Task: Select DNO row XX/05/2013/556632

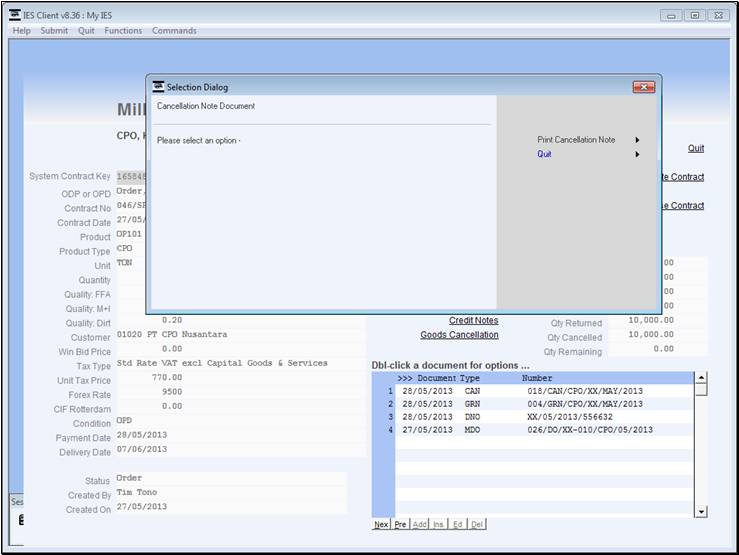Action: tap(544, 417)
